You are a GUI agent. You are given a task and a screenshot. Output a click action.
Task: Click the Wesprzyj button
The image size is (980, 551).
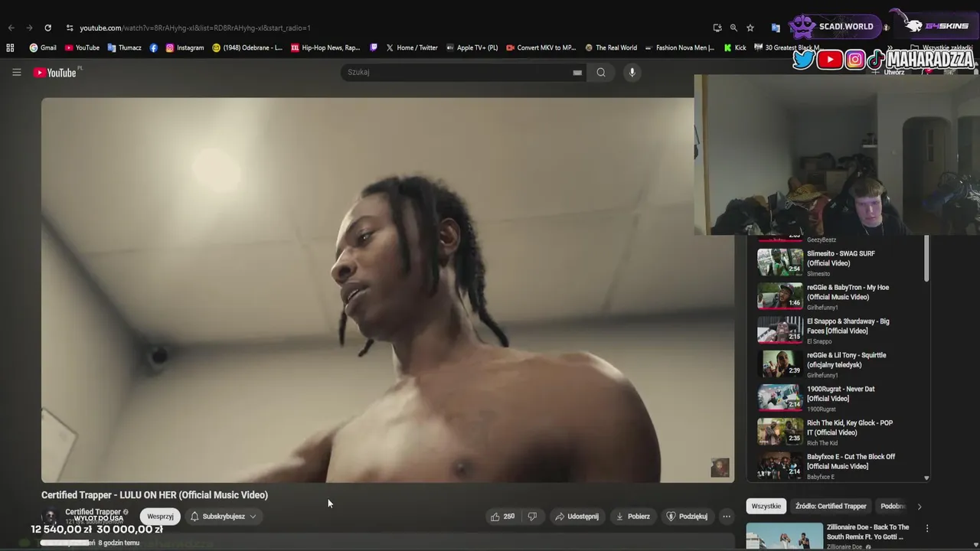click(160, 517)
